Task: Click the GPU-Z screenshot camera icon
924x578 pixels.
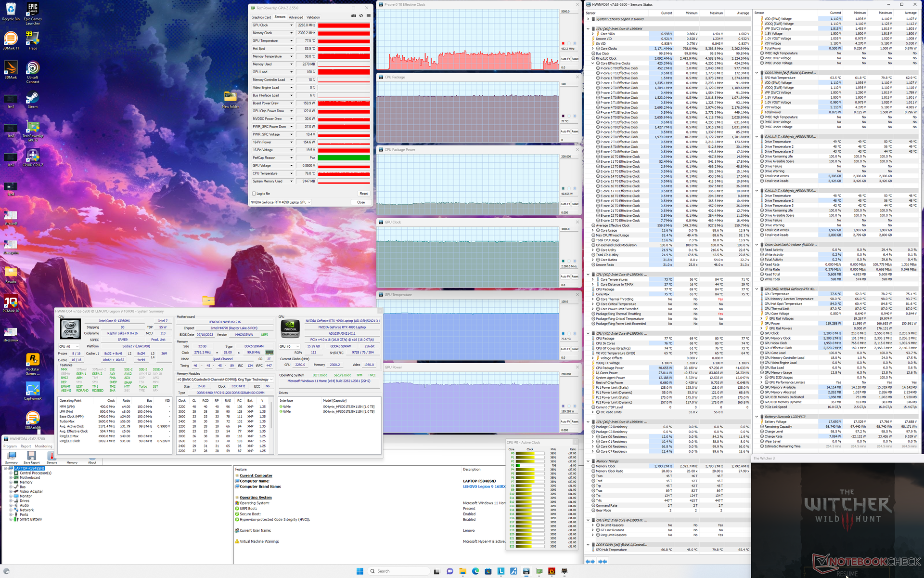Action: coord(354,16)
